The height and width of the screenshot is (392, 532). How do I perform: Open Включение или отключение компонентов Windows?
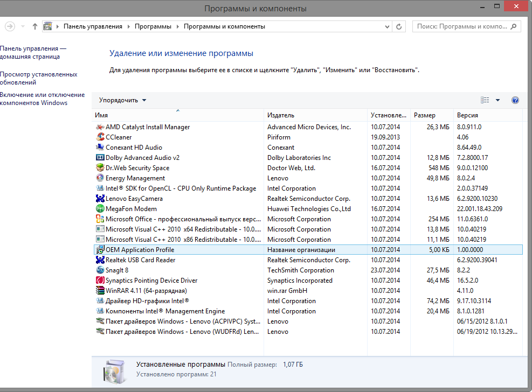coord(42,99)
